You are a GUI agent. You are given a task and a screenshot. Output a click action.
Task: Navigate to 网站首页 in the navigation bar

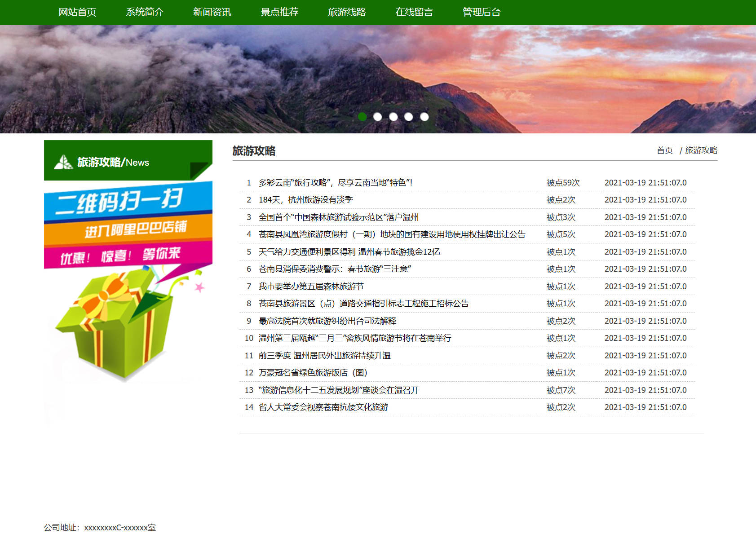coord(77,12)
